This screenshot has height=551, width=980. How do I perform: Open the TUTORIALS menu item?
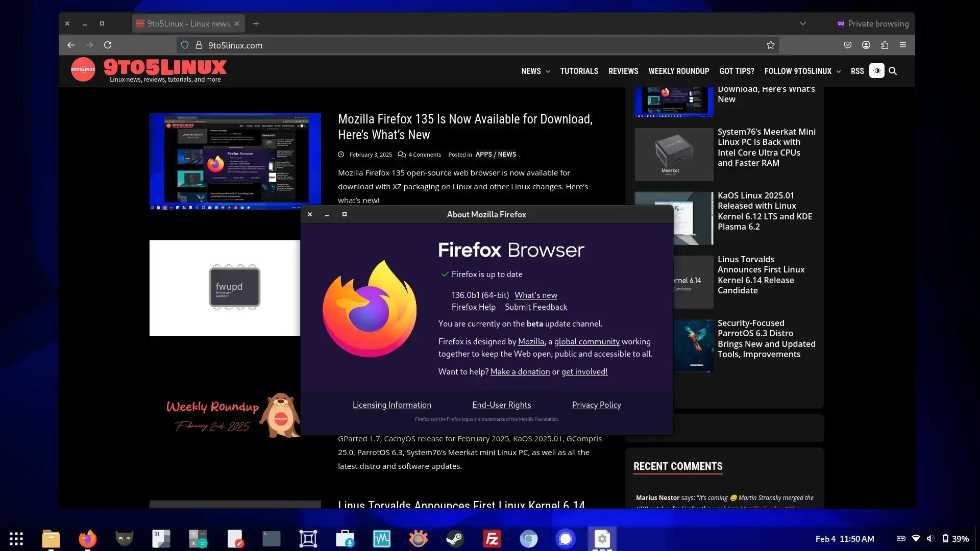[x=579, y=71]
